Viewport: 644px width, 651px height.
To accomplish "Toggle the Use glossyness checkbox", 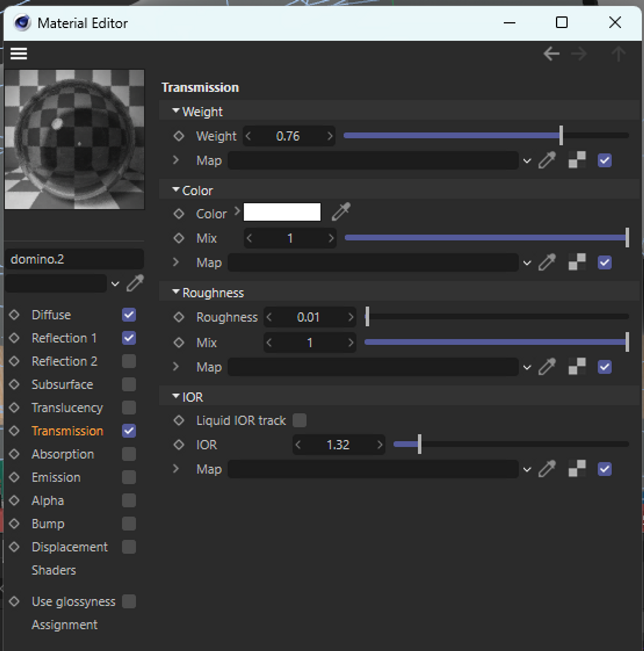I will click(129, 602).
